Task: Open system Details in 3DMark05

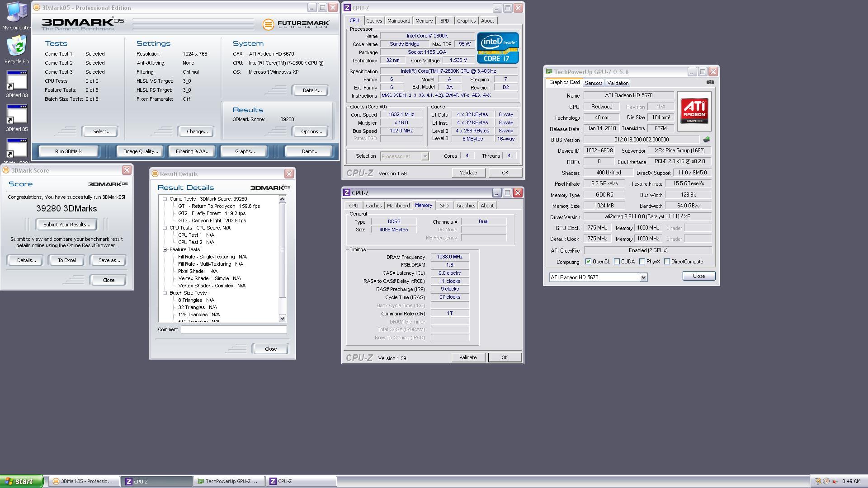Action: [x=312, y=90]
